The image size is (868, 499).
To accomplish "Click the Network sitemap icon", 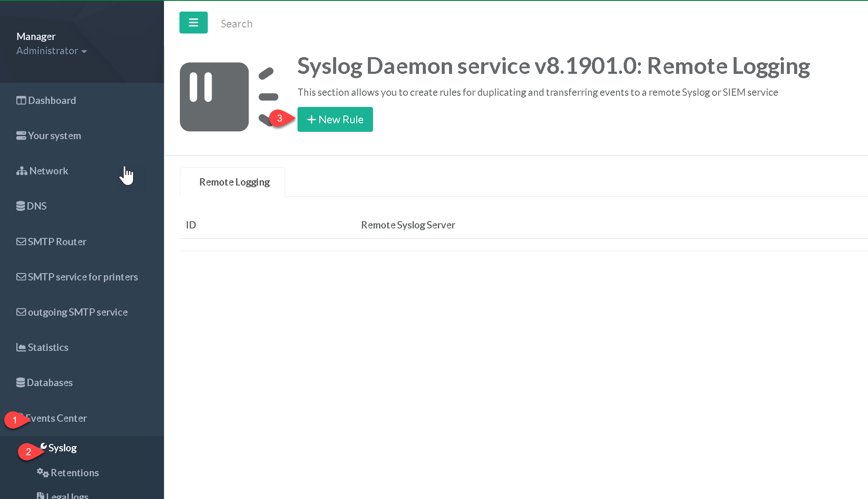I will coord(21,171).
